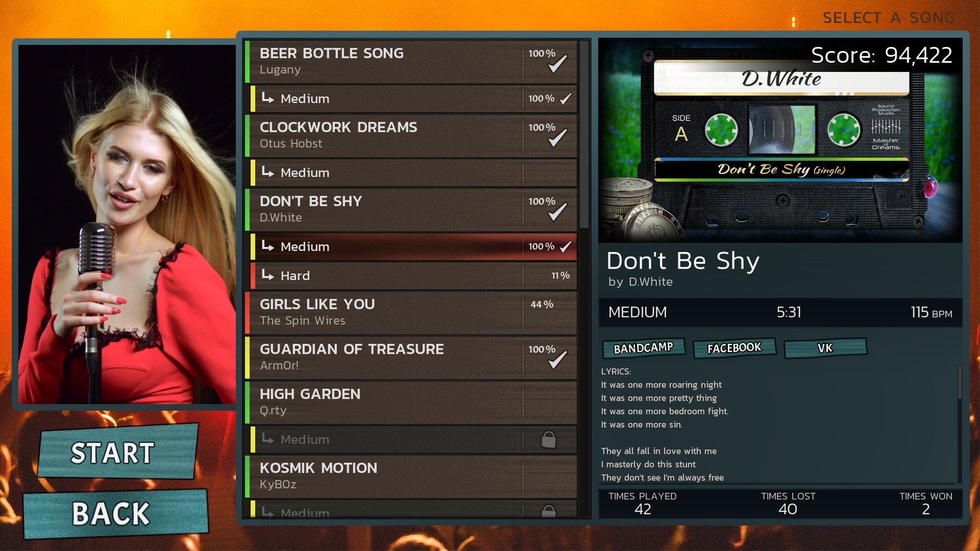980x551 pixels.
Task: Click the Facebook icon link
Action: click(732, 347)
